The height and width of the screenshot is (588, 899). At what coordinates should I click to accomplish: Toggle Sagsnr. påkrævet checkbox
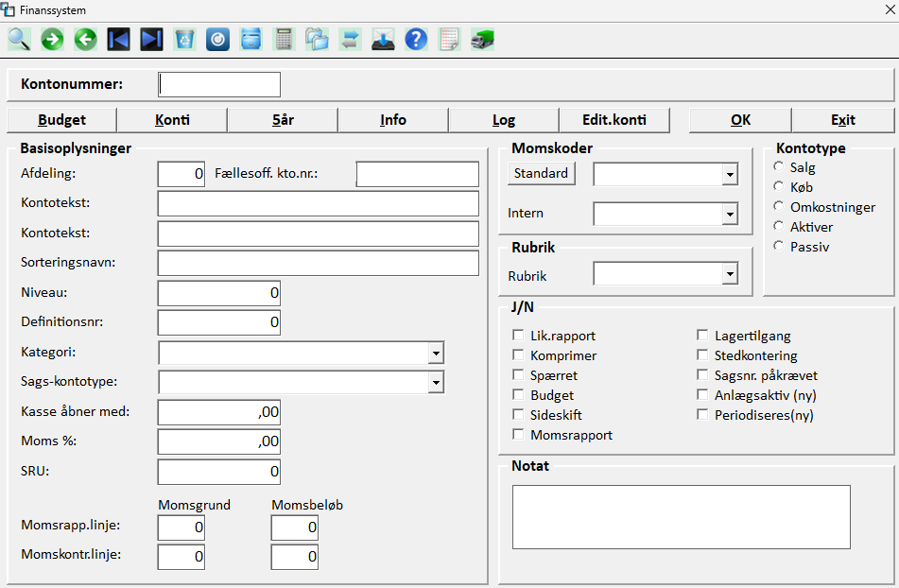pyautogui.click(x=702, y=374)
